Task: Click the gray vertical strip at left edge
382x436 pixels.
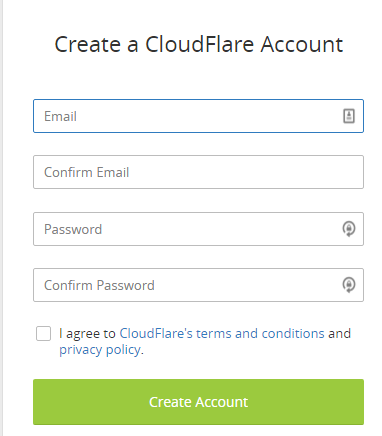Action: tap(1, 218)
